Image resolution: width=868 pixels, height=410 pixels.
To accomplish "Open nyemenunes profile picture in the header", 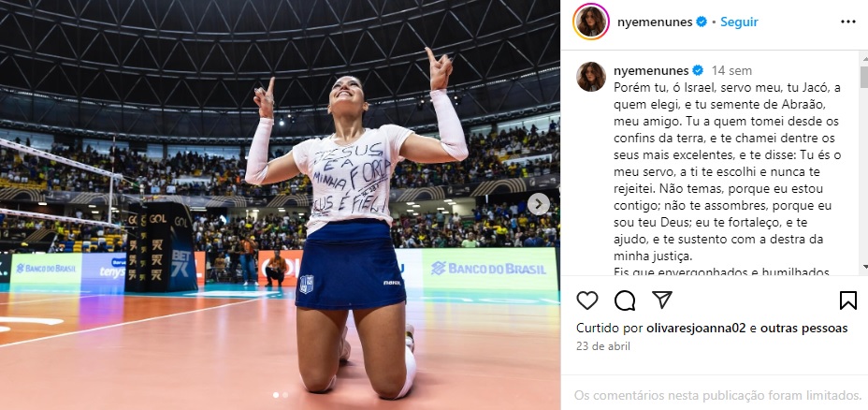I will (x=590, y=22).
